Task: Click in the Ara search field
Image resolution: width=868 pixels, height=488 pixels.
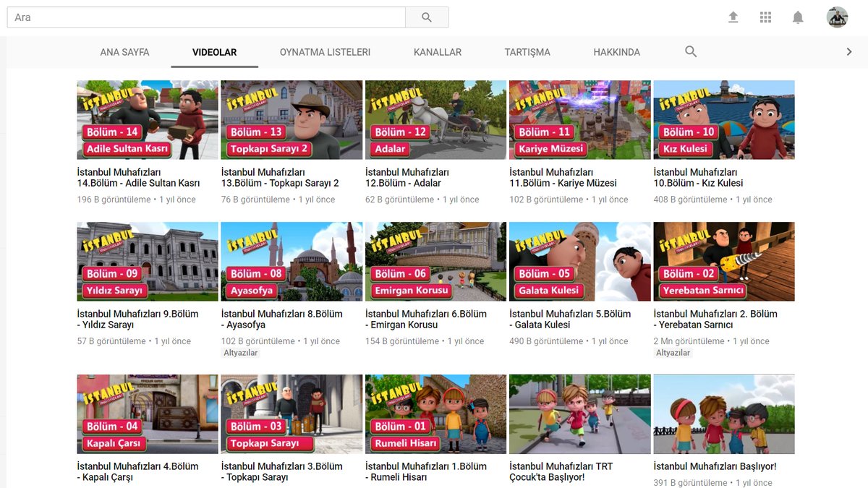Action: (x=206, y=17)
